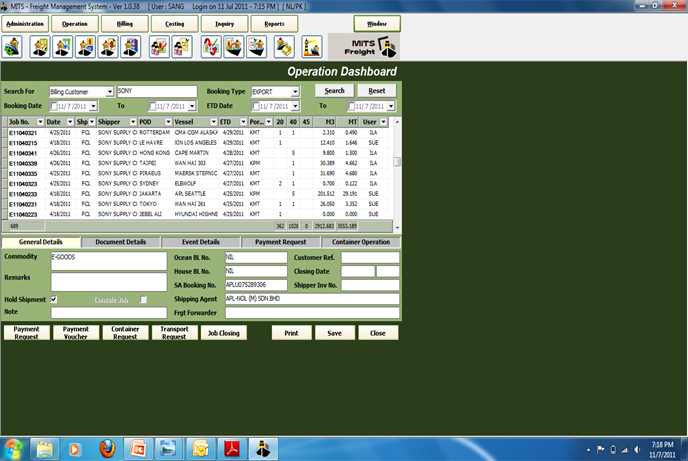Tick the Console Job checkbox
Screen dimensions: 688x461
(143, 299)
